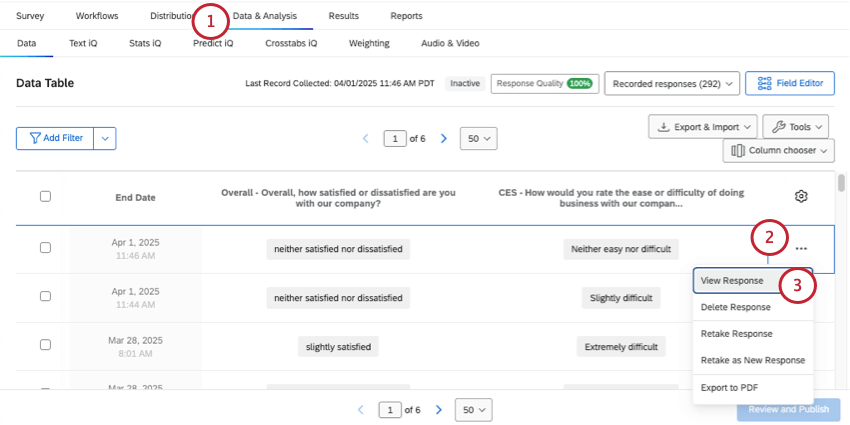Choose Retake as New Response
The height and width of the screenshot is (425, 850).
coord(752,360)
